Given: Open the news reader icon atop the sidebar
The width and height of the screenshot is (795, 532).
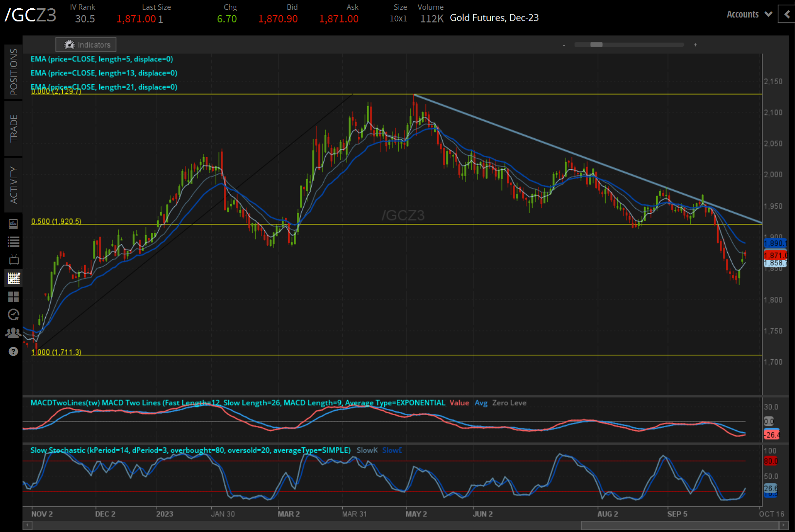Looking at the screenshot, I should [x=13, y=224].
